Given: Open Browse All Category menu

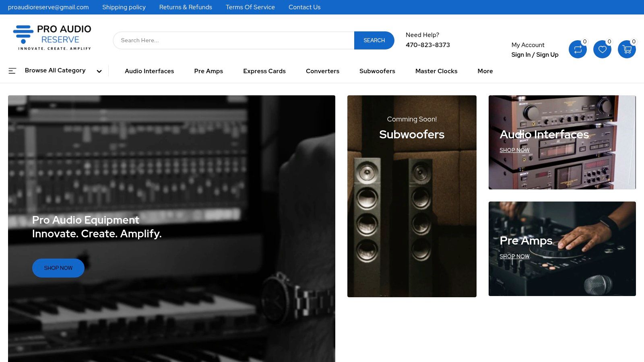Looking at the screenshot, I should [55, 70].
